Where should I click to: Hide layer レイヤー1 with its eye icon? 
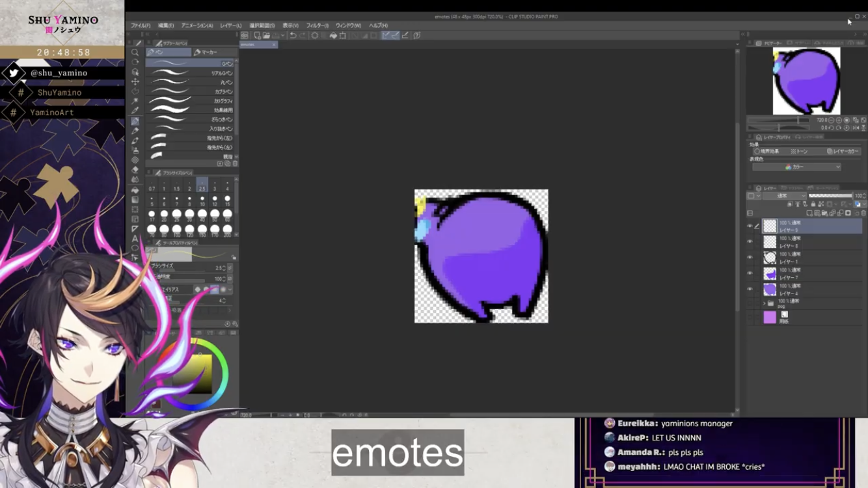click(x=750, y=257)
